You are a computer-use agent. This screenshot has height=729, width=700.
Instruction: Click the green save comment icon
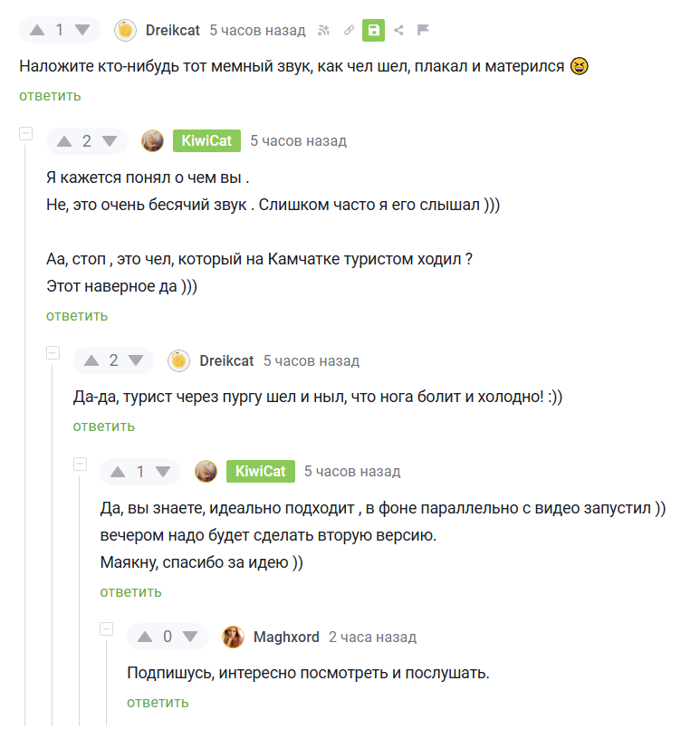[x=373, y=30]
